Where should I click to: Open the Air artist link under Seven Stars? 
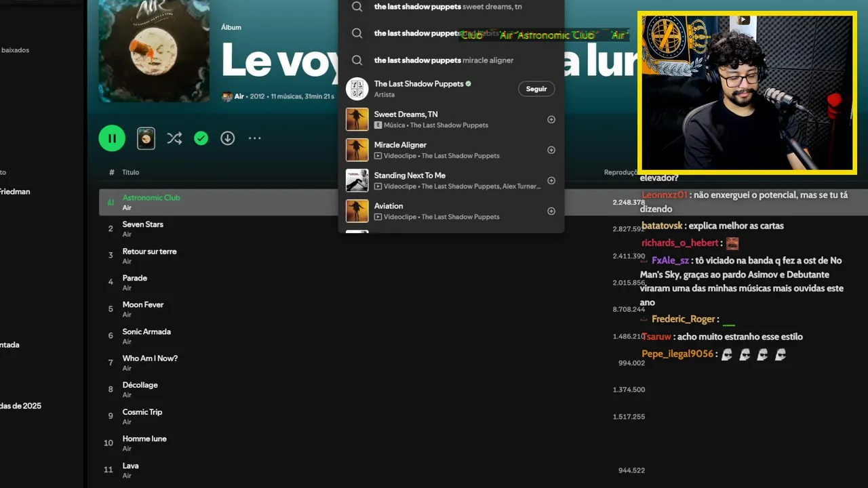coord(127,235)
